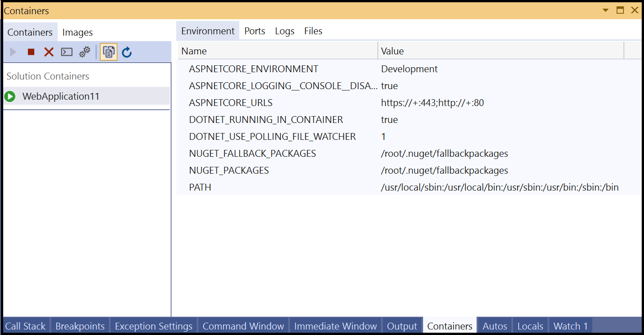Open the Breakpoints window
Viewport: 644px width, 335px height.
click(80, 326)
